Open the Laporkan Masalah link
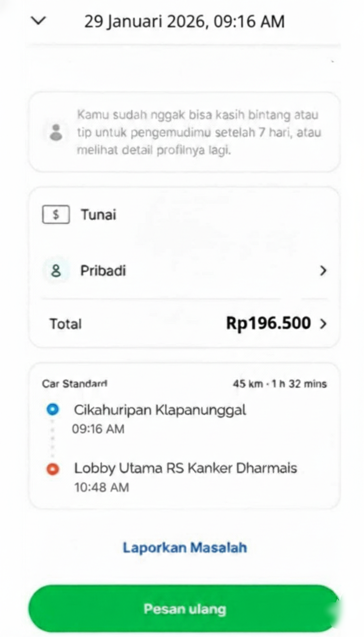The width and height of the screenshot is (364, 637). coord(185,547)
